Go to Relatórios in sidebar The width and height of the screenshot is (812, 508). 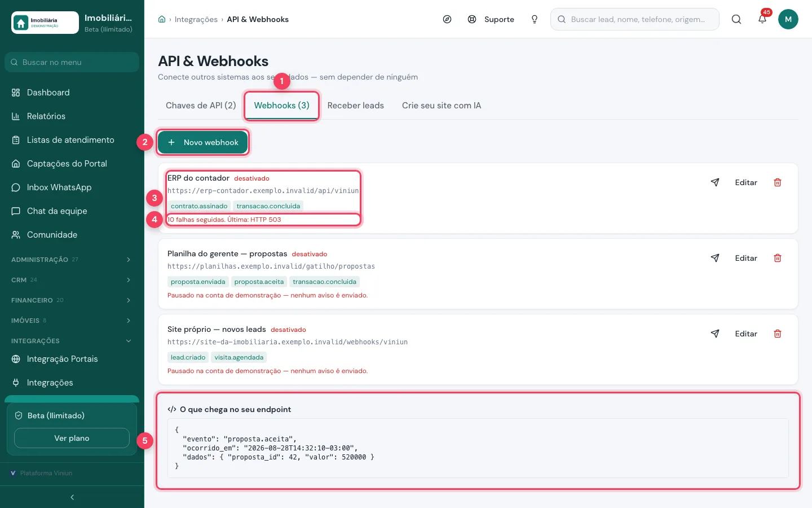(72, 116)
